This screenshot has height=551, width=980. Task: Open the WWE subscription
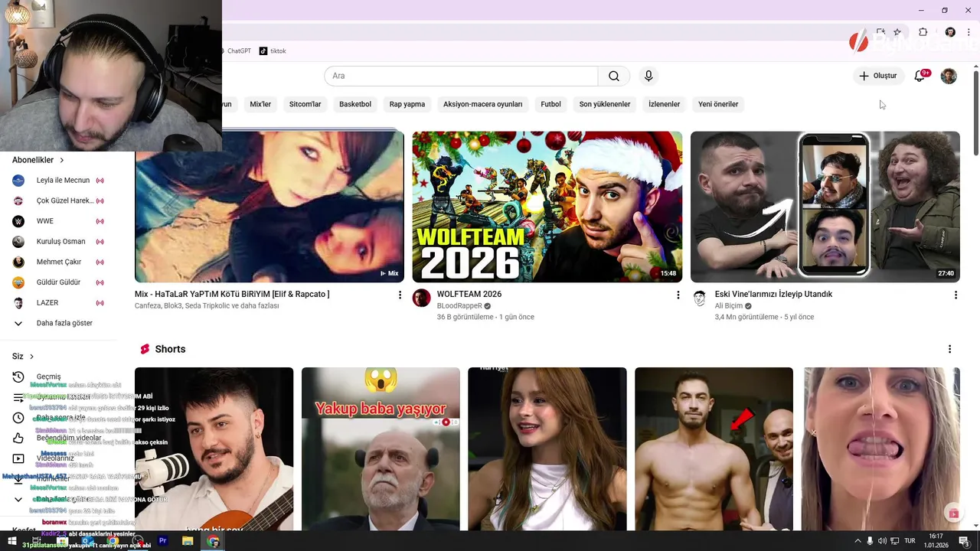pyautogui.click(x=58, y=221)
